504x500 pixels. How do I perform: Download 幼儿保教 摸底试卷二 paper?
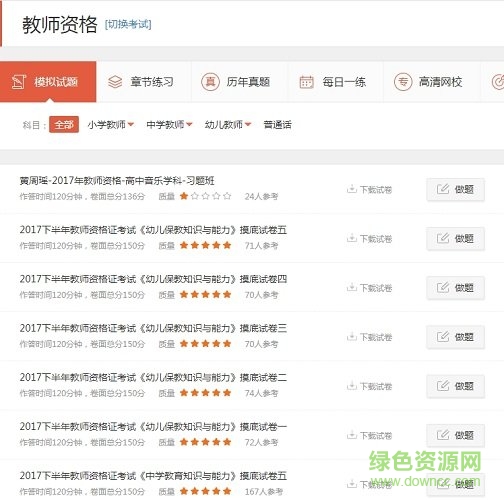(x=369, y=386)
